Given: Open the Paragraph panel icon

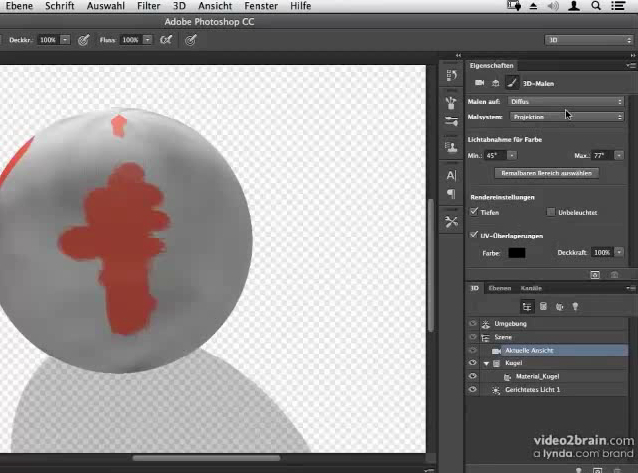Looking at the screenshot, I should pos(451,195).
